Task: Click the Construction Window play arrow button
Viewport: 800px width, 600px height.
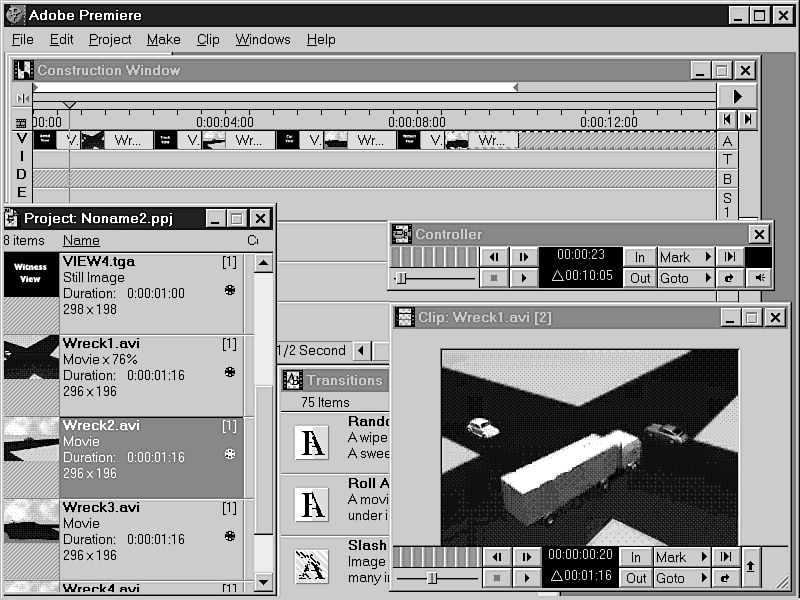Action: (x=737, y=96)
